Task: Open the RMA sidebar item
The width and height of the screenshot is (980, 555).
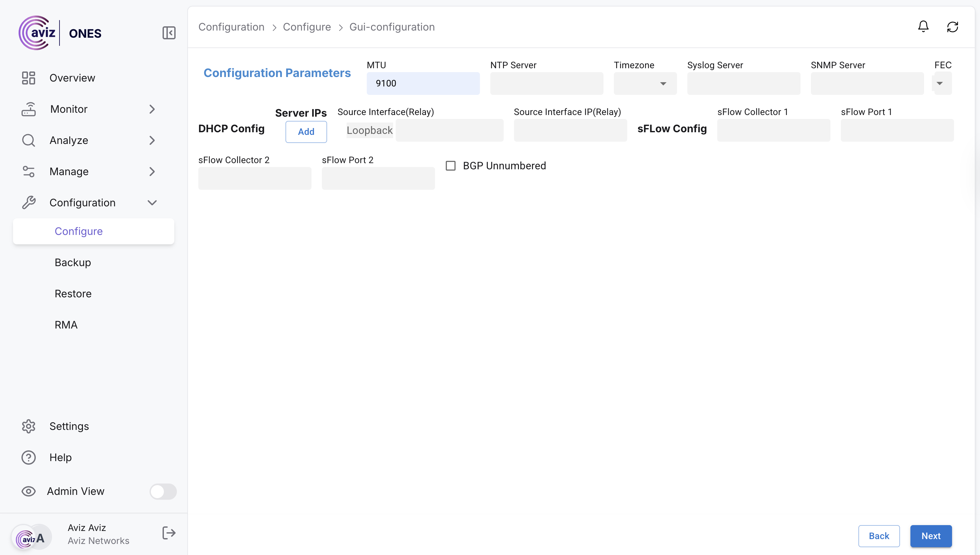Action: click(66, 325)
